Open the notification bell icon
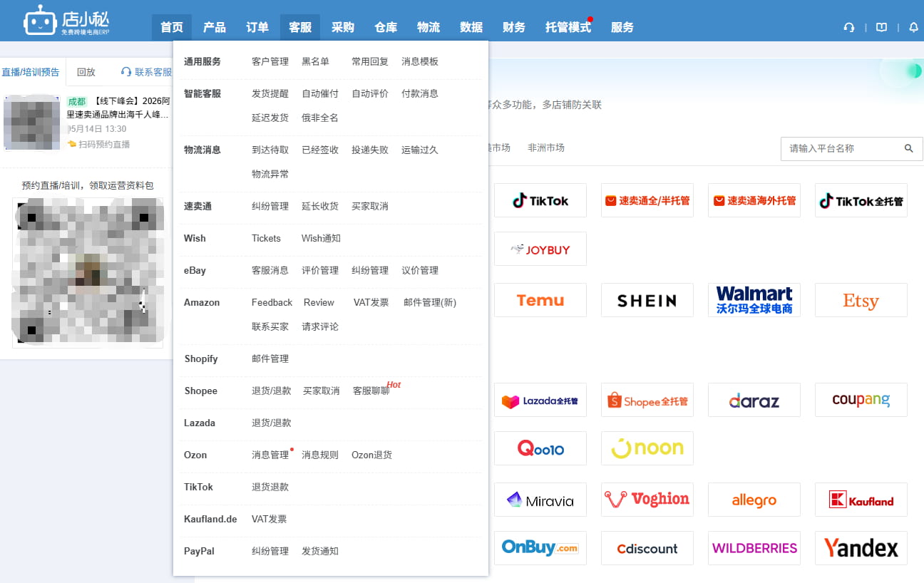 (x=913, y=28)
